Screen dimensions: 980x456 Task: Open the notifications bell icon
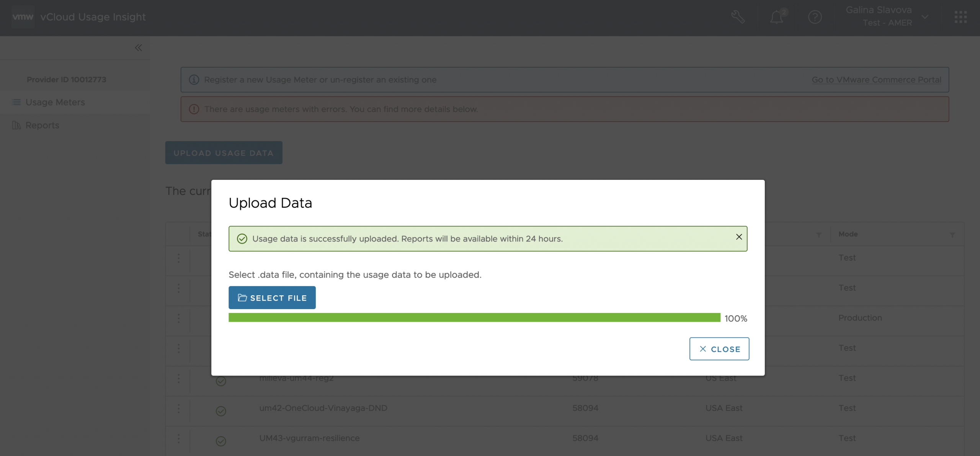776,17
